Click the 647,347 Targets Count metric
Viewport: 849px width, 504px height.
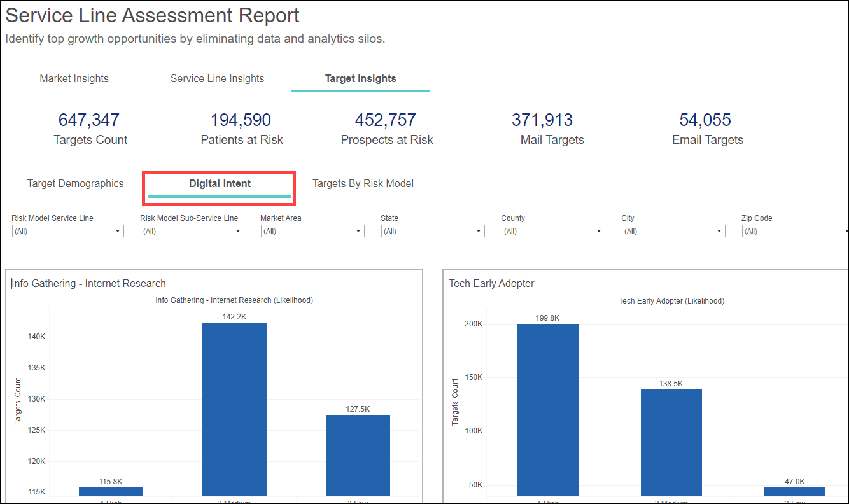tap(89, 120)
